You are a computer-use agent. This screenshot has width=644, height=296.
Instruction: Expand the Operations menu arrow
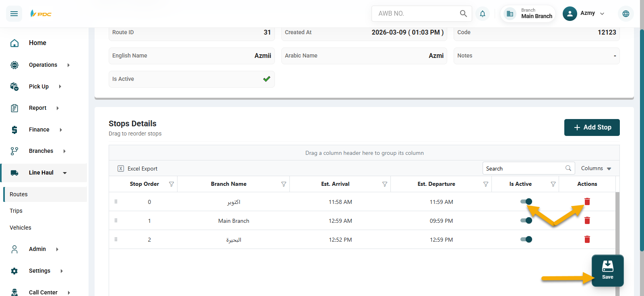pyautogui.click(x=68, y=65)
